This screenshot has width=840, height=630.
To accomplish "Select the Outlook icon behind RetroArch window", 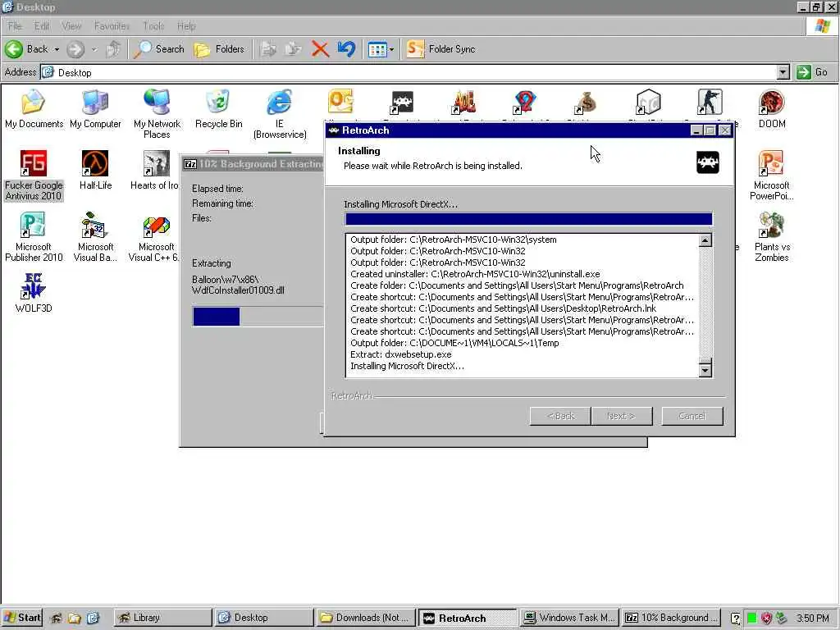I will (x=340, y=102).
